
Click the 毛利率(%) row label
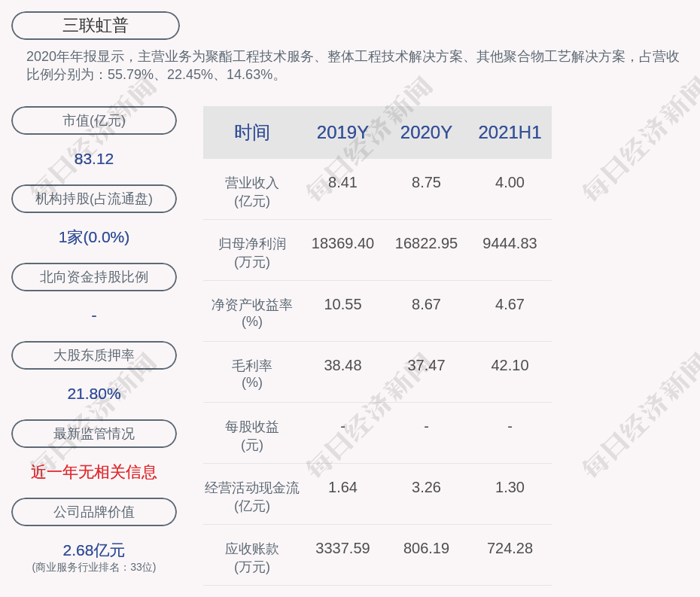(252, 374)
